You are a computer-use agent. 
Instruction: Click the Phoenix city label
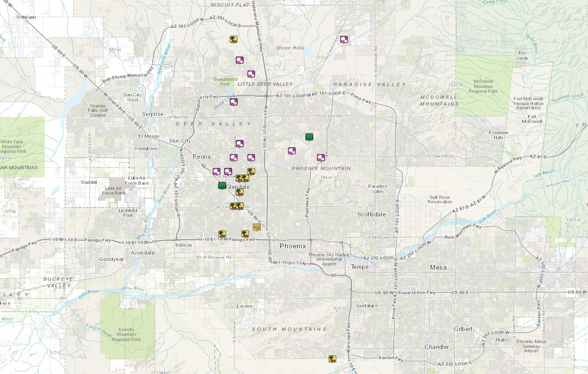[293, 246]
